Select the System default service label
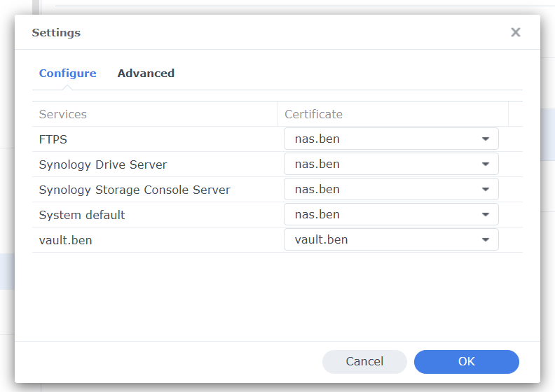Viewport: 555px width, 392px height. point(82,215)
